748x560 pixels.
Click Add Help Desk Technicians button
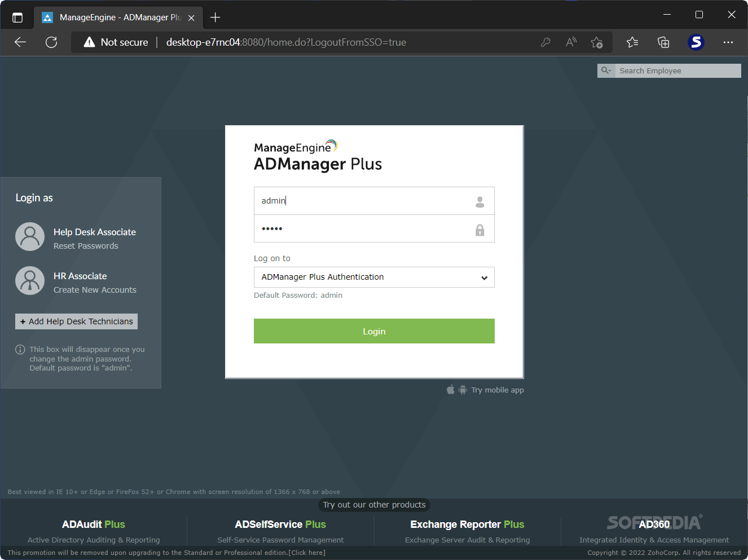point(76,321)
